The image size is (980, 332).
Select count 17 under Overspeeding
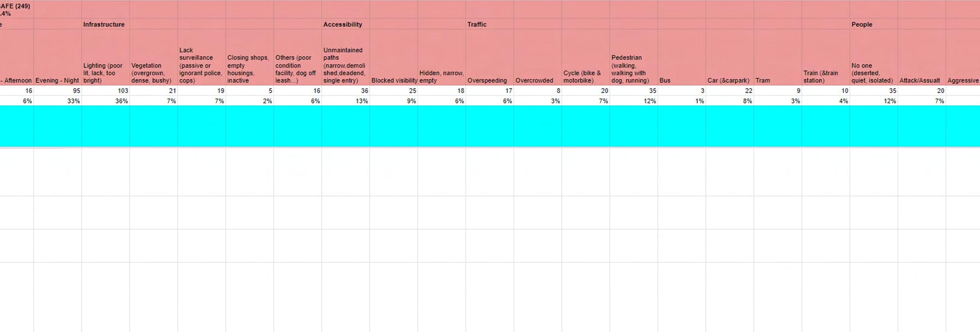point(490,90)
